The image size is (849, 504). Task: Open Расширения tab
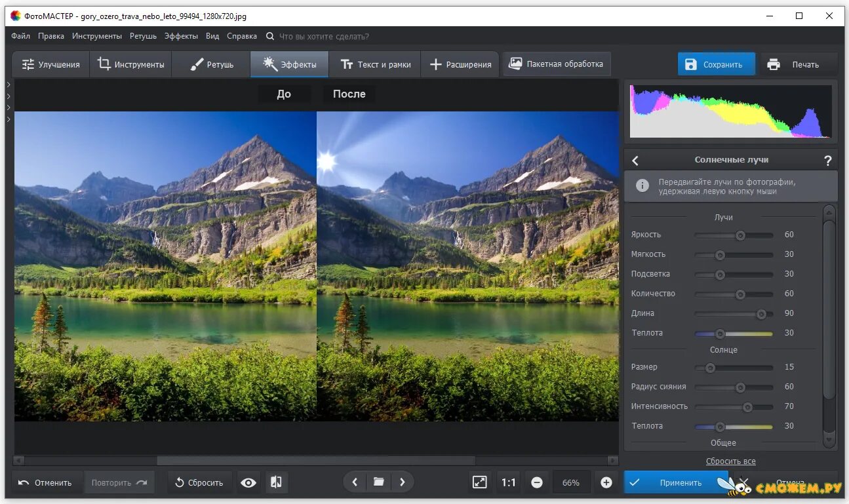click(460, 64)
